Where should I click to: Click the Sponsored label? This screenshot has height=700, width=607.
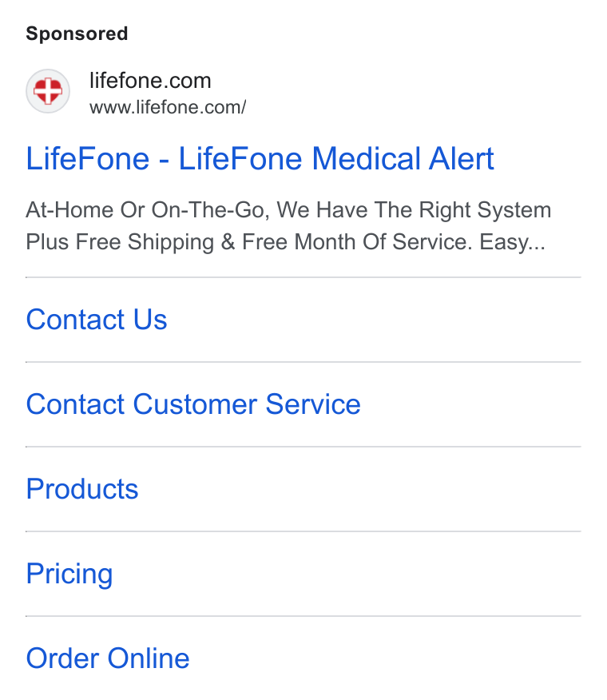77,34
